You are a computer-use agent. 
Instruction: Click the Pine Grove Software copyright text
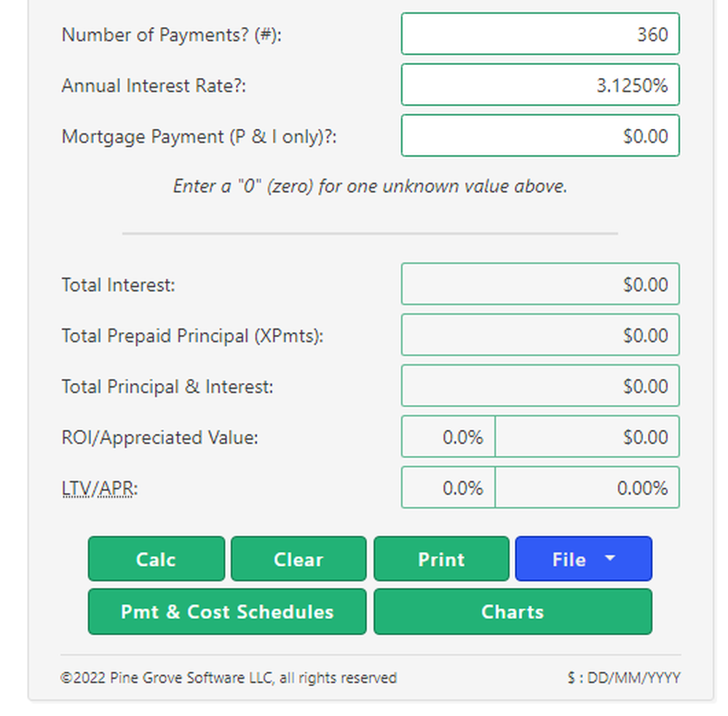[229, 678]
